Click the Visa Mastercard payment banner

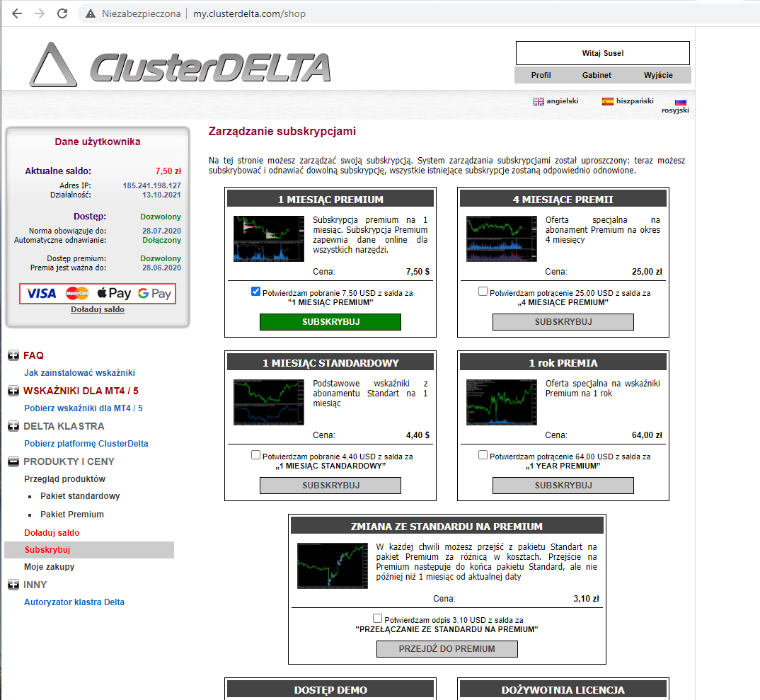pos(98,293)
